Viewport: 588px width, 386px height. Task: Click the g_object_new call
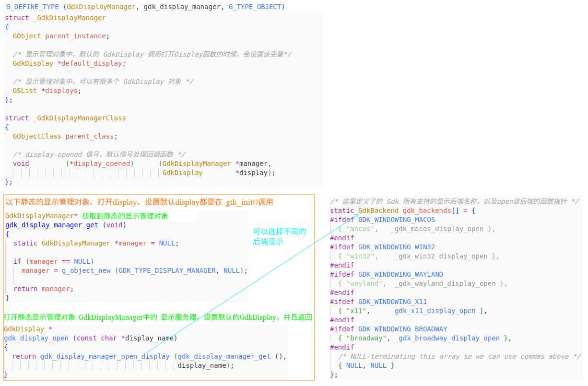pyautogui.click(x=85, y=270)
